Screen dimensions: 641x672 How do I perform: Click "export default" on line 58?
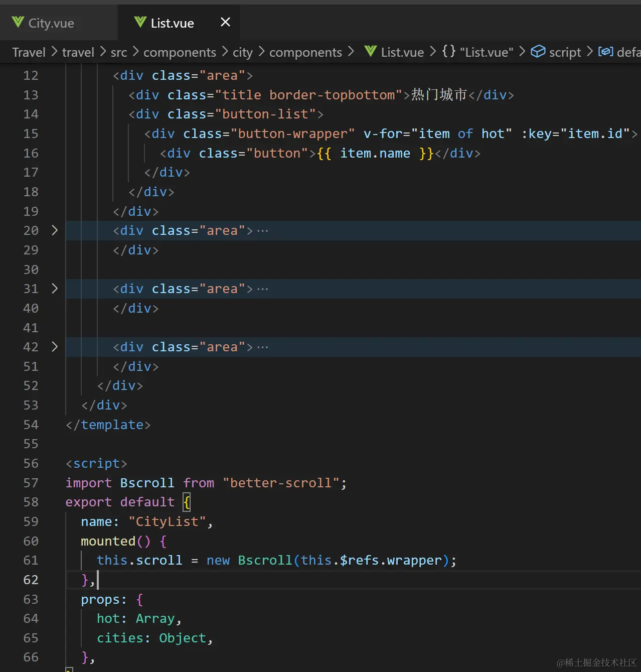pos(120,502)
